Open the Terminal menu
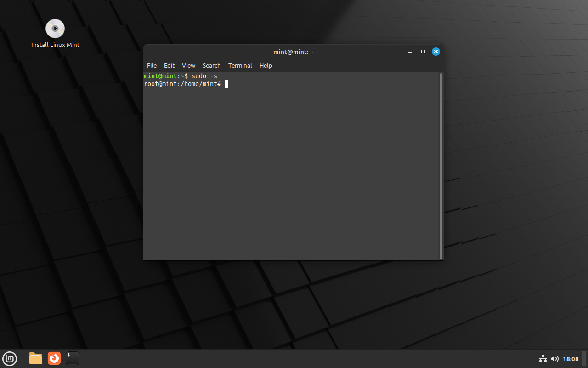The height and width of the screenshot is (368, 588). [240, 65]
